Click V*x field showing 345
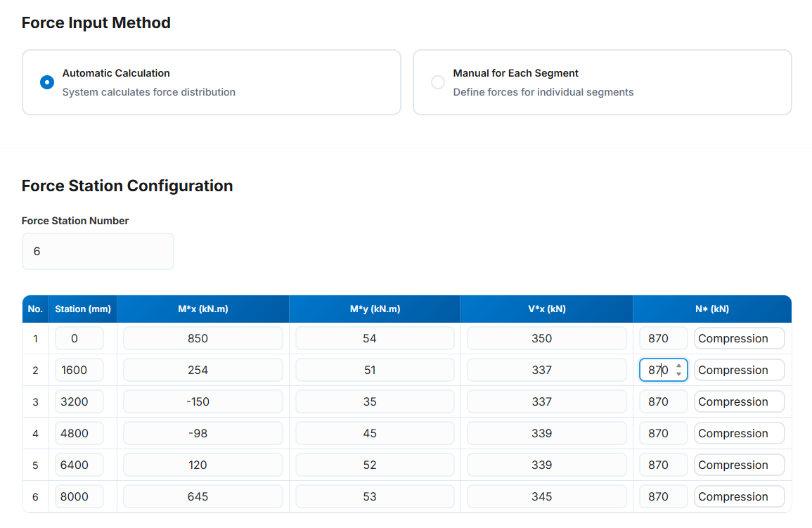 [546, 496]
